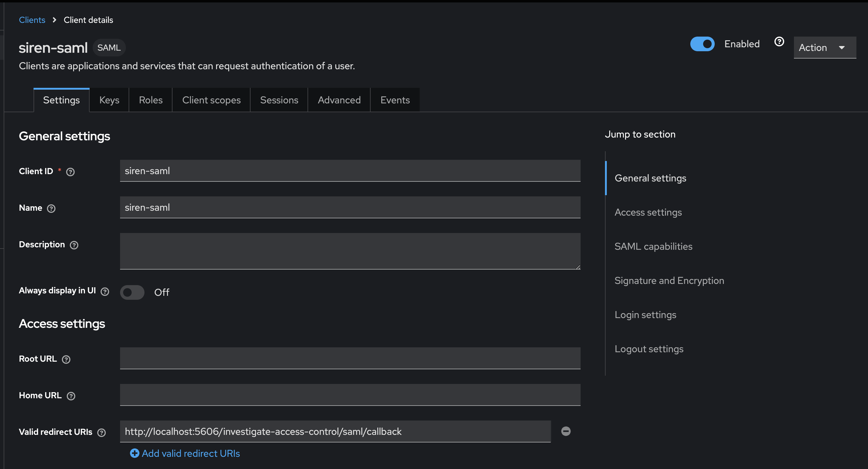Open the Advanced tab
The height and width of the screenshot is (469, 868).
[x=339, y=100]
